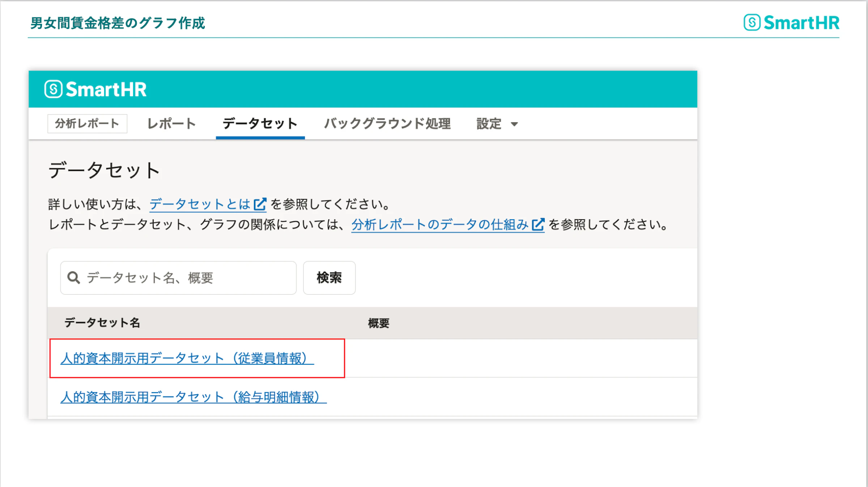Click the 概要 column header
868x487 pixels.
[379, 323]
